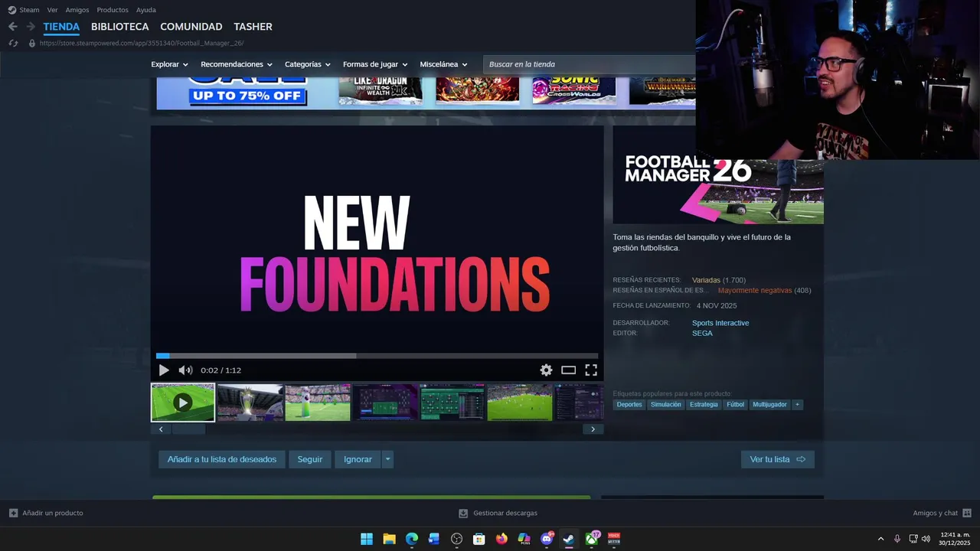The width and height of the screenshot is (980, 551).
Task: Reload the store page
Action: pos(13,43)
